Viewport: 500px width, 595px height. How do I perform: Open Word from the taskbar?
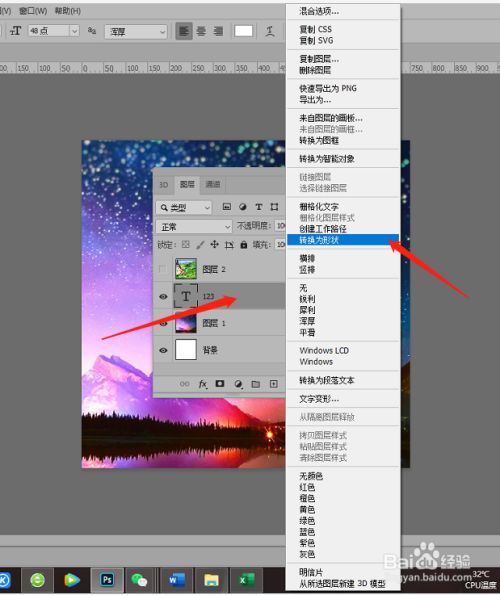[x=177, y=580]
